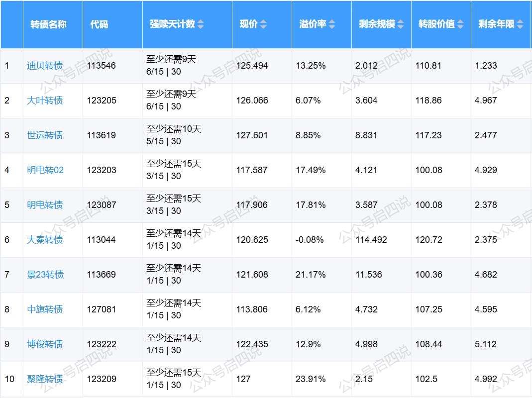This screenshot has height=398, width=532.
Task: Open the 明电转02 bond link
Action: pos(45,170)
